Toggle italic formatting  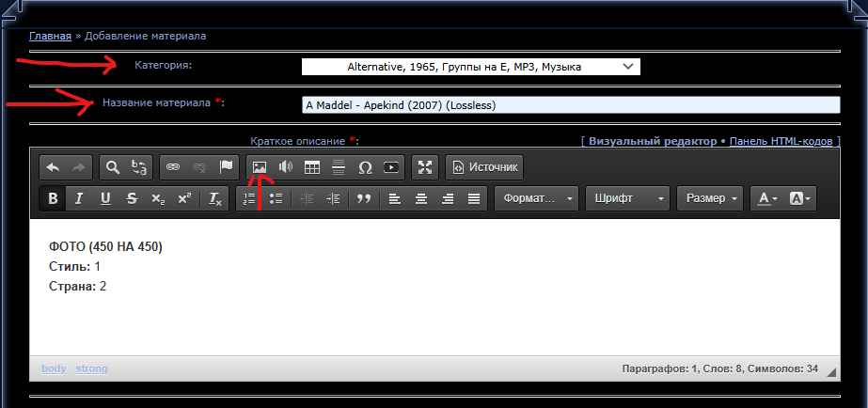[79, 198]
